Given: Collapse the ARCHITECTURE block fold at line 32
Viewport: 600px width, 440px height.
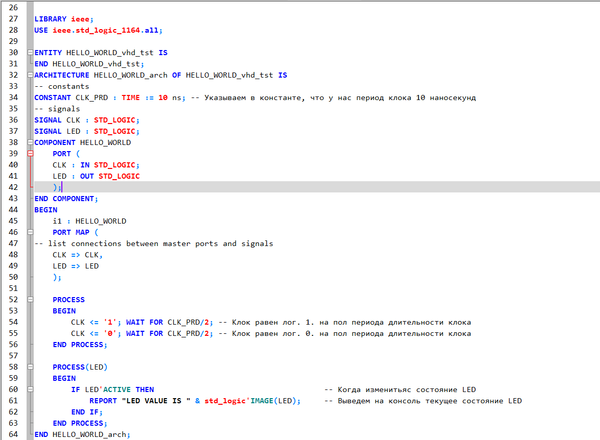Looking at the screenshot, I should [x=29, y=74].
